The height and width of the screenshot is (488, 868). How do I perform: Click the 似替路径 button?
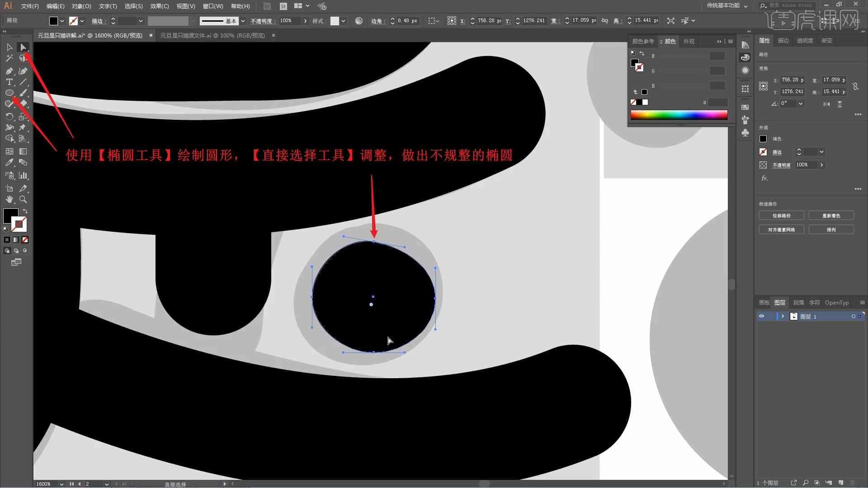781,215
